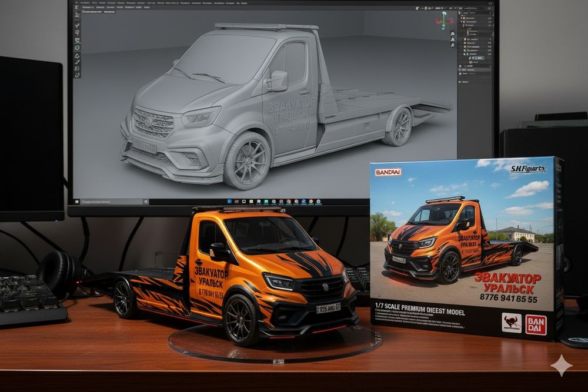This screenshot has height=392, width=588.
Task: Select the highlighted object row in the outliner
Action: coord(478,58)
